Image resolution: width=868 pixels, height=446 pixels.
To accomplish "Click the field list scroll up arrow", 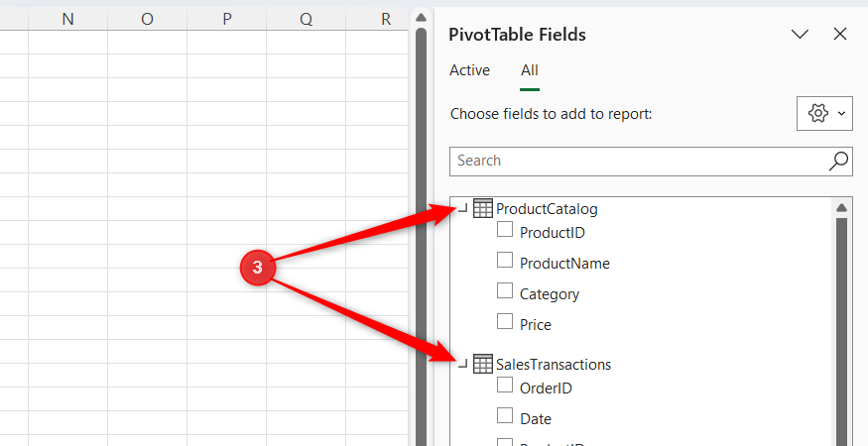I will 841,208.
